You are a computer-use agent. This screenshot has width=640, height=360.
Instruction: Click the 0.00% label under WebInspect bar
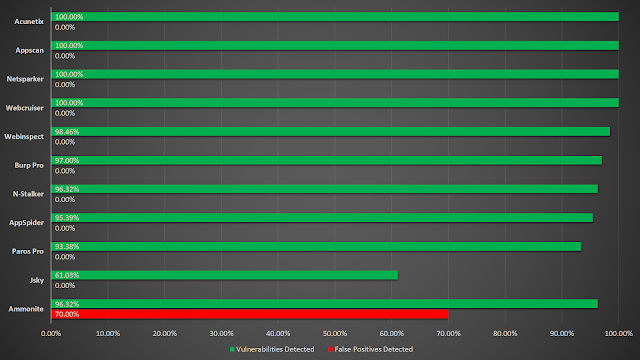coord(65,142)
